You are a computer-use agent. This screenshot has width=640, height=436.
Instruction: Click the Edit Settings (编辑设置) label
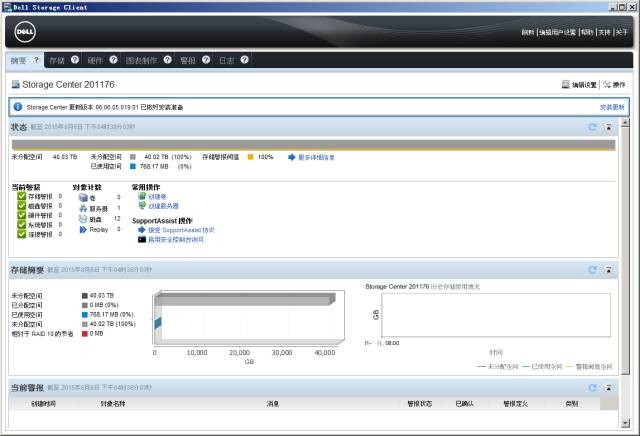click(x=584, y=85)
